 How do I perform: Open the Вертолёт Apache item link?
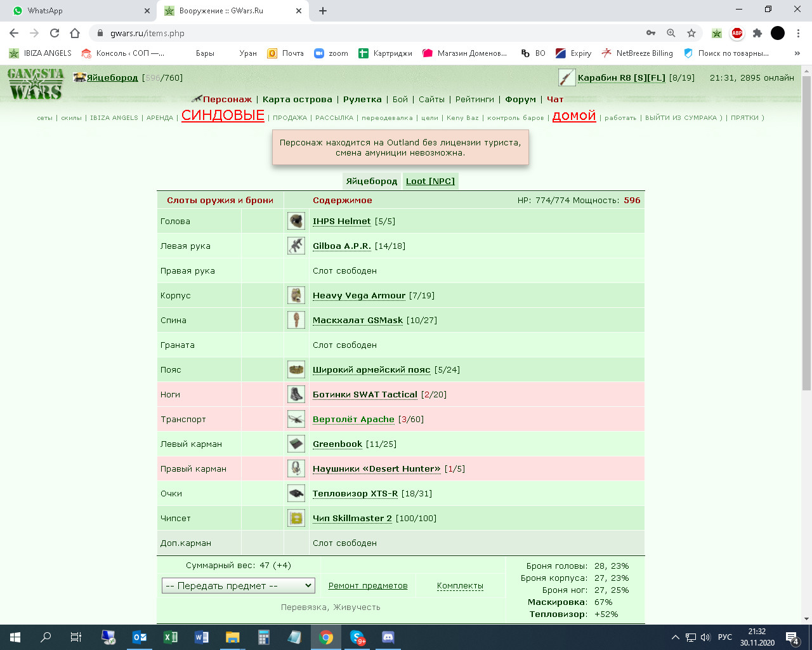click(353, 420)
